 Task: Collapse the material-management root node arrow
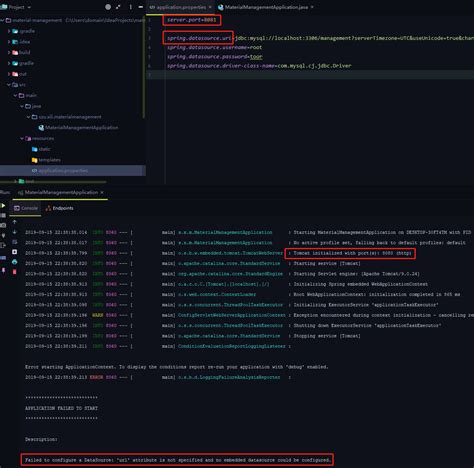tap(2, 20)
